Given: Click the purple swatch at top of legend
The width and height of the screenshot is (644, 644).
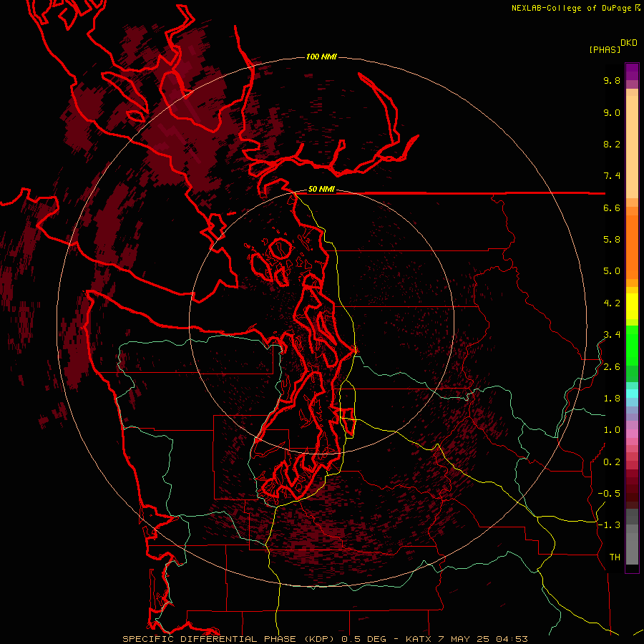Looking at the screenshot, I should coord(632,72).
